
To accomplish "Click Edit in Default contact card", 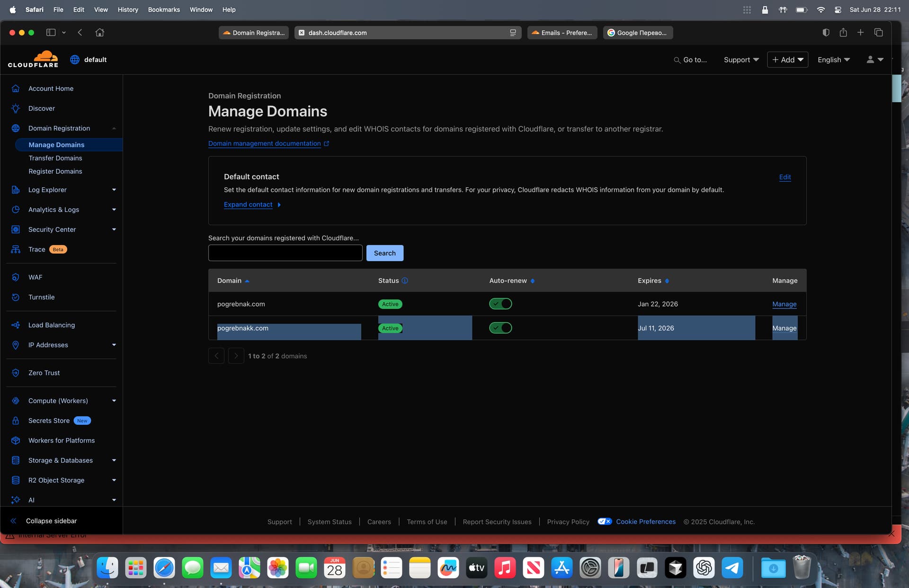I will (785, 177).
